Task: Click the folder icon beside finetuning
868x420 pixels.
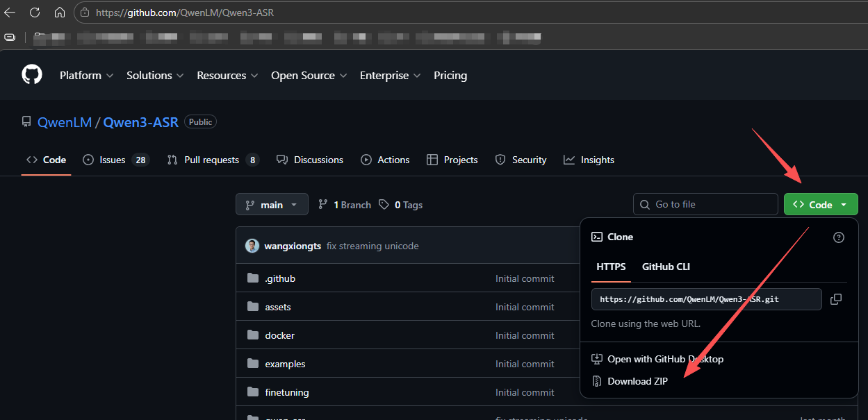Action: coord(252,392)
